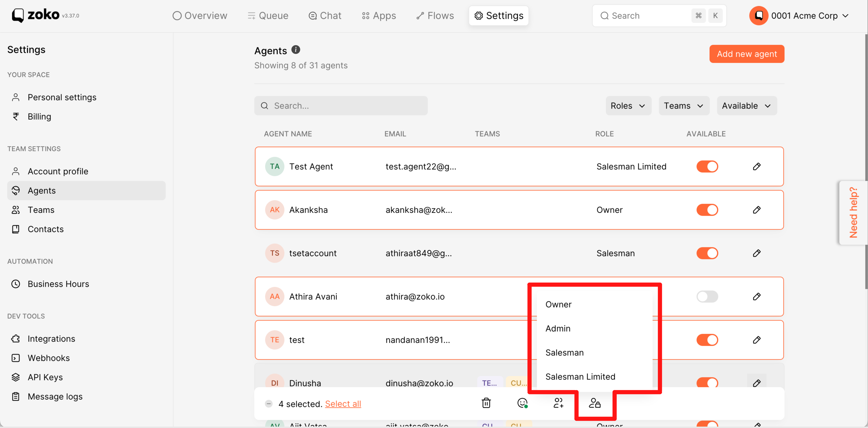Click the AK avatar of Akanksha

coord(275,210)
